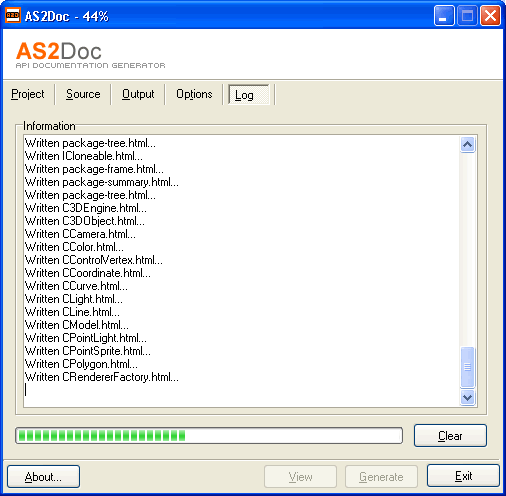
Task: Click log line 'Written CLight.html...'
Action: click(x=74, y=299)
